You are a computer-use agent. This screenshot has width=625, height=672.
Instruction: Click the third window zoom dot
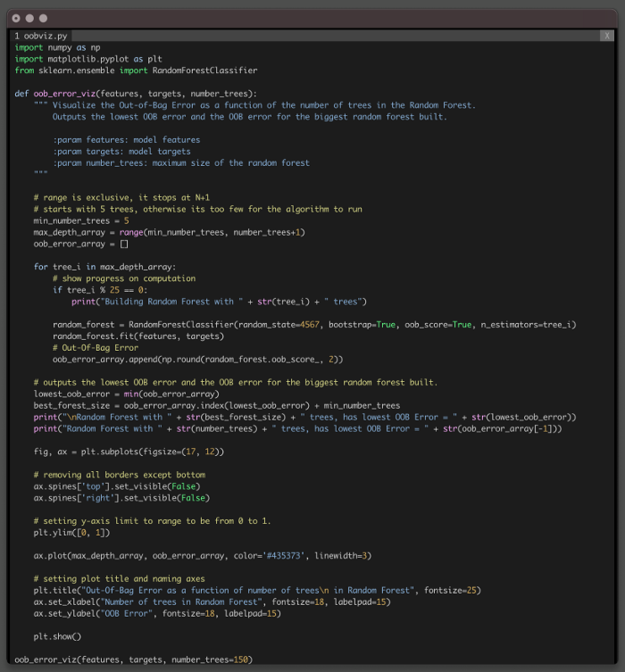[43, 19]
